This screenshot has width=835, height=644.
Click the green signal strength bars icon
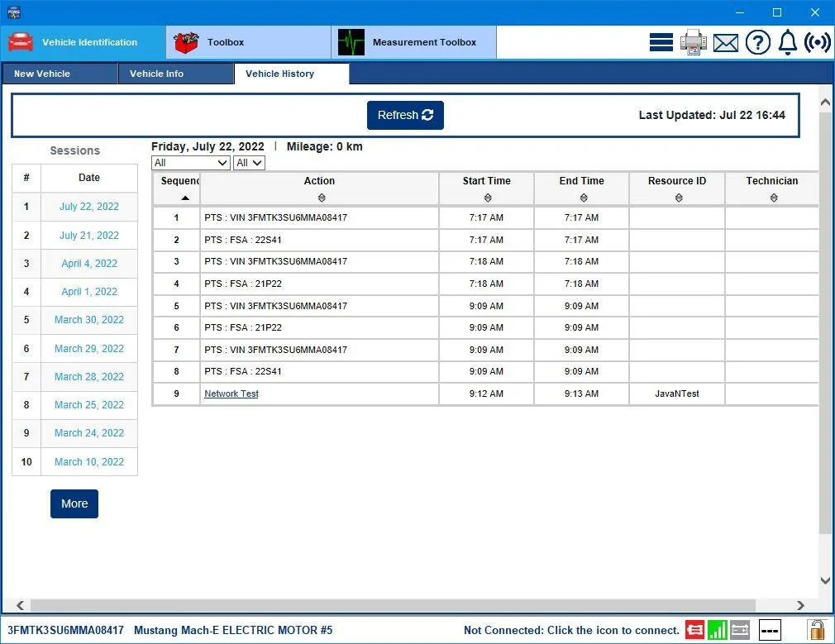click(718, 630)
